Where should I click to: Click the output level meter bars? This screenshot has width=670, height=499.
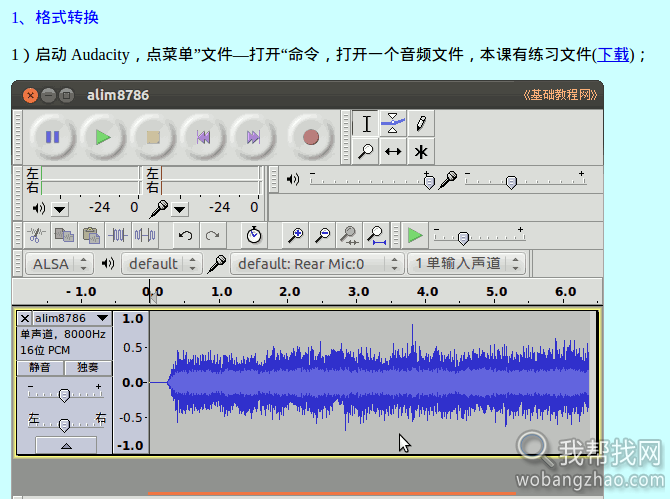[x=90, y=181]
